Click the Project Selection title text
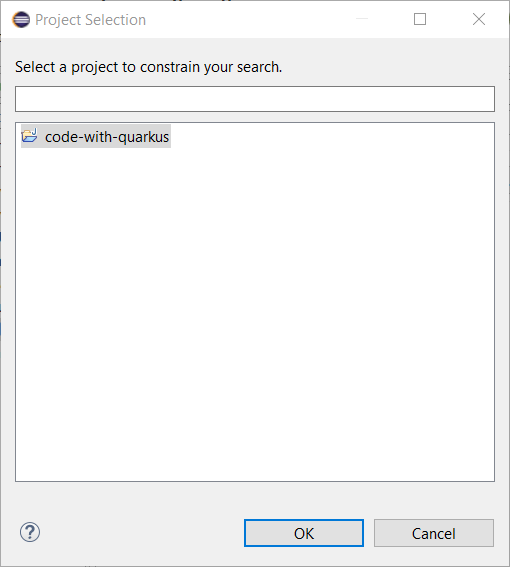 click(x=90, y=20)
